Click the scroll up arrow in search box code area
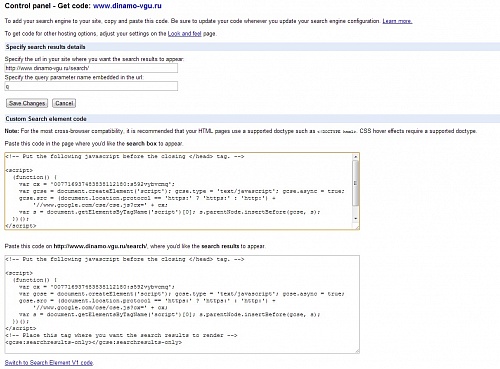The height and width of the screenshot is (369, 500). click(x=355, y=157)
